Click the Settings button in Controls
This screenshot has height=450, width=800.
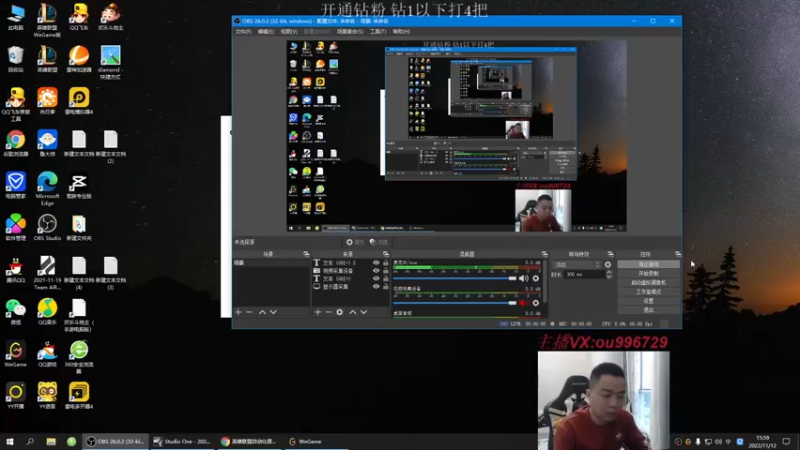pos(648,301)
